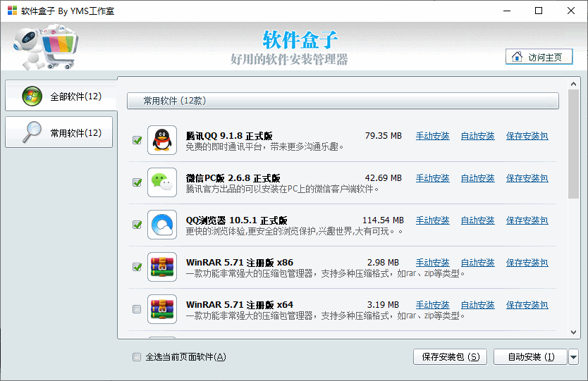
Task: Click the 2.98 MB size value
Action: coord(383,263)
